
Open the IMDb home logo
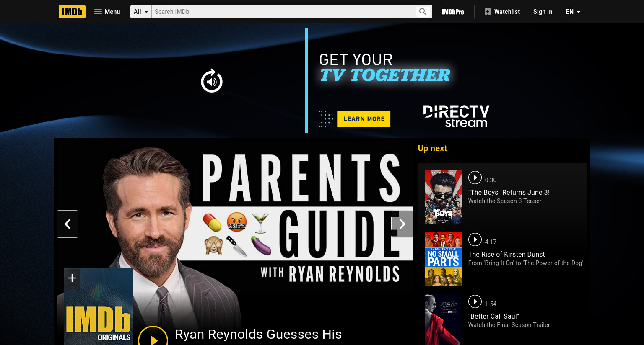click(72, 12)
